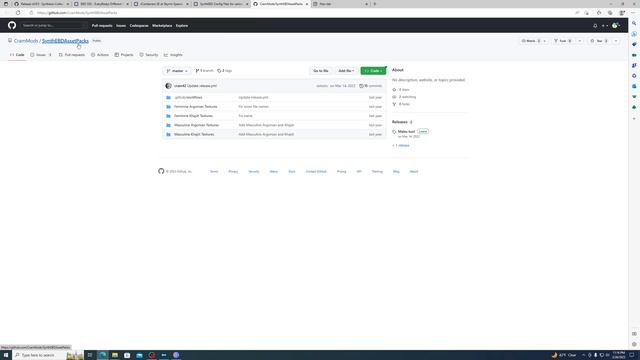Reload the page with the browser refresh button
640x360 pixels.
click(18, 13)
